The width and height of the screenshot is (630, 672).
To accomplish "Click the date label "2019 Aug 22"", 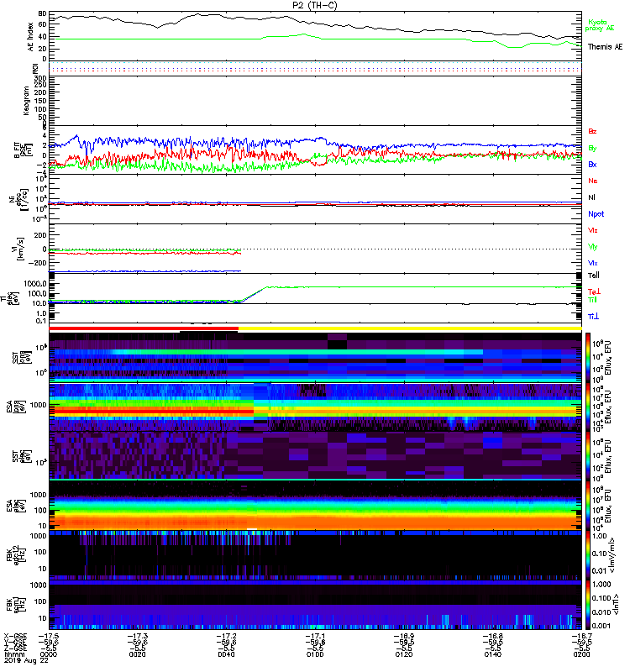I will [26, 661].
